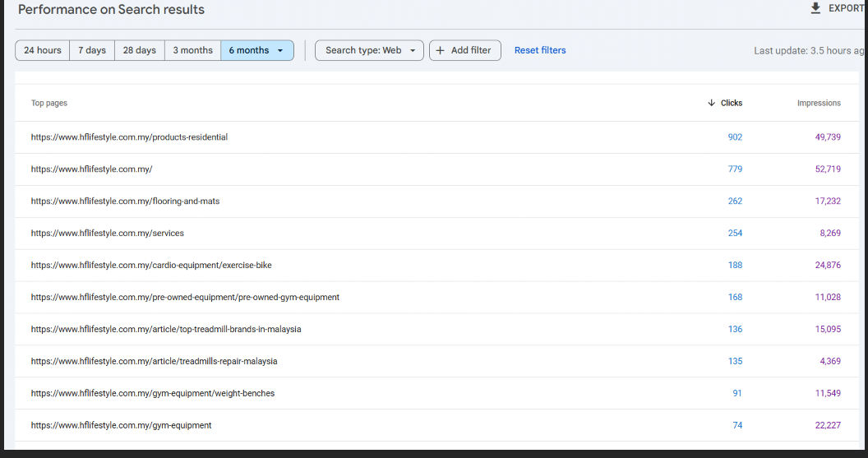Select the 24 hours date range
This screenshot has height=458, width=868.
(x=43, y=50)
